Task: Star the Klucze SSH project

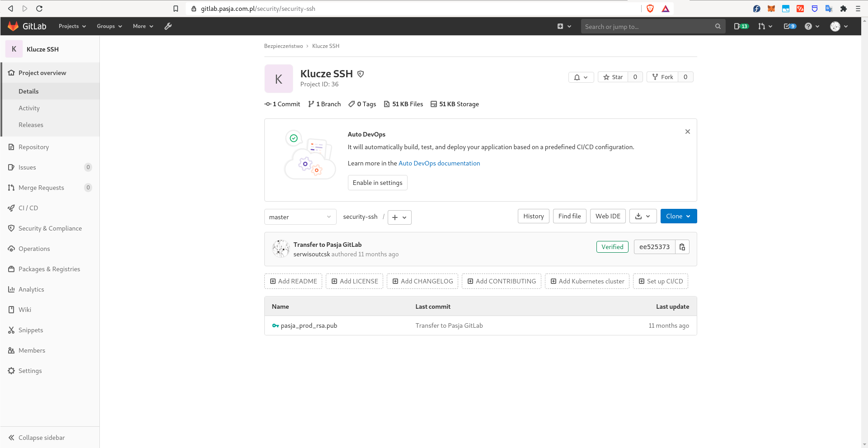Action: 613,77
